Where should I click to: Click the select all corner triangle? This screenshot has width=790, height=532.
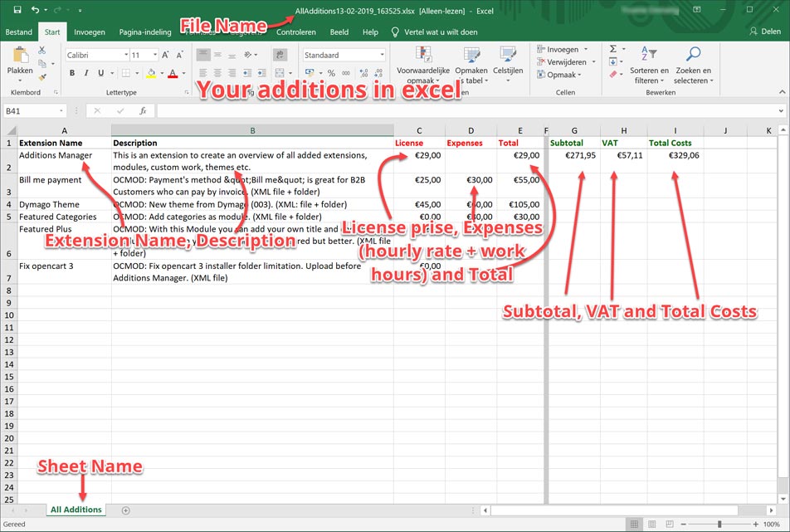[11, 130]
